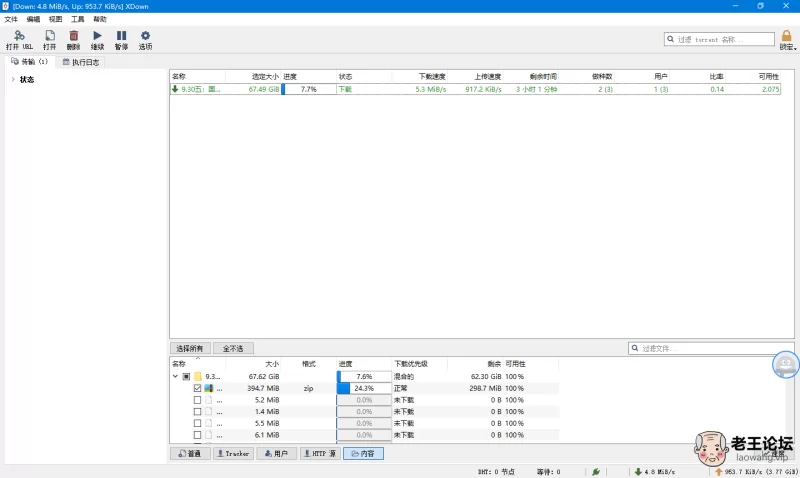Click the magnifier icon in torrent name filter
800x478 pixels.
pos(670,39)
